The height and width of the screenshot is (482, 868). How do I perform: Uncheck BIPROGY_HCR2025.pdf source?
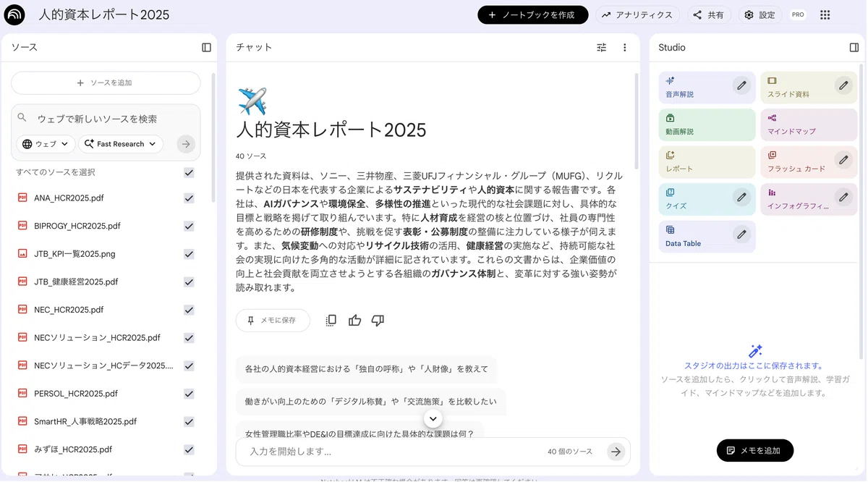pos(189,226)
